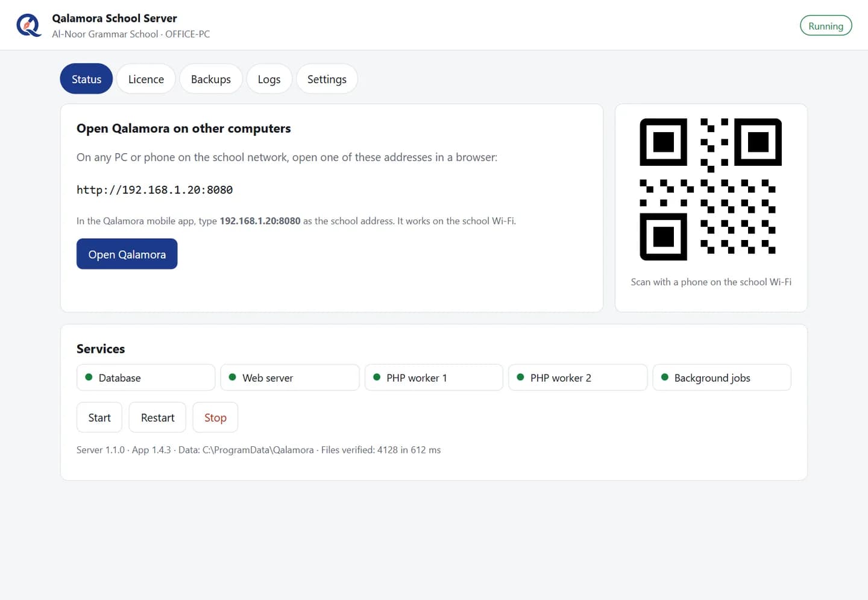Click the bold 192.168.1.20:8080 school address

point(260,221)
